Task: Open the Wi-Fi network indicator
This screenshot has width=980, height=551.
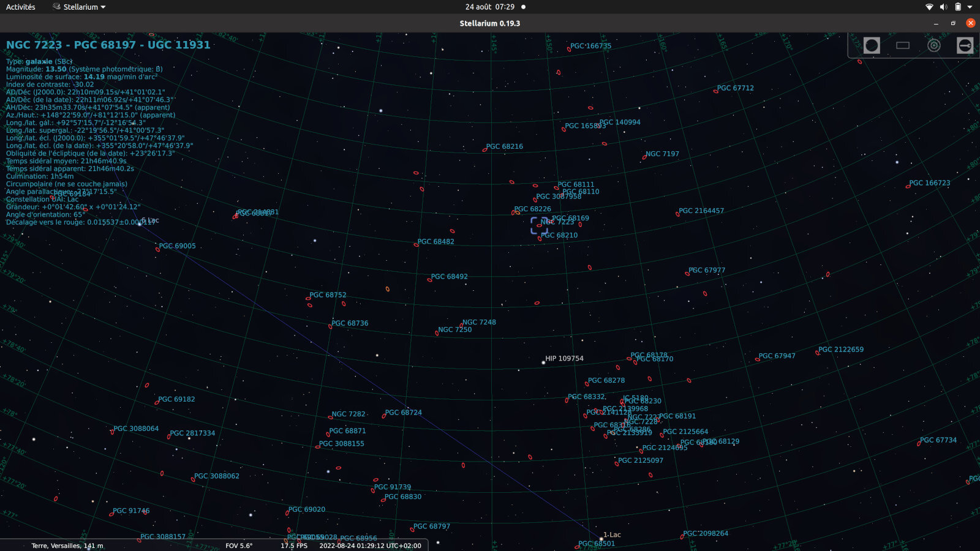Action: 929,7
